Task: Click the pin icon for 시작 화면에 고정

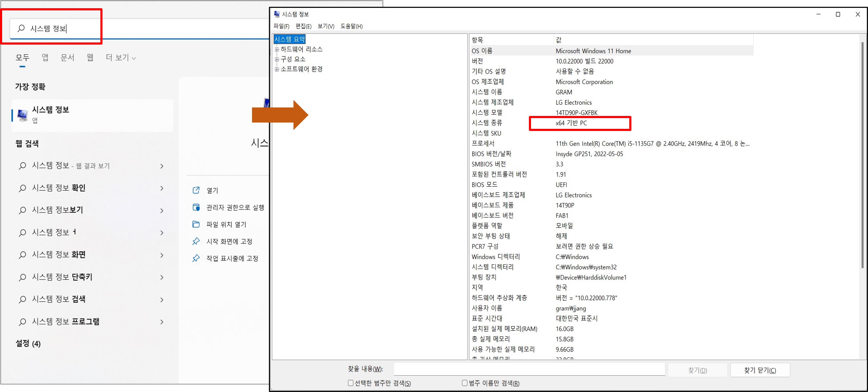Action: click(x=196, y=241)
